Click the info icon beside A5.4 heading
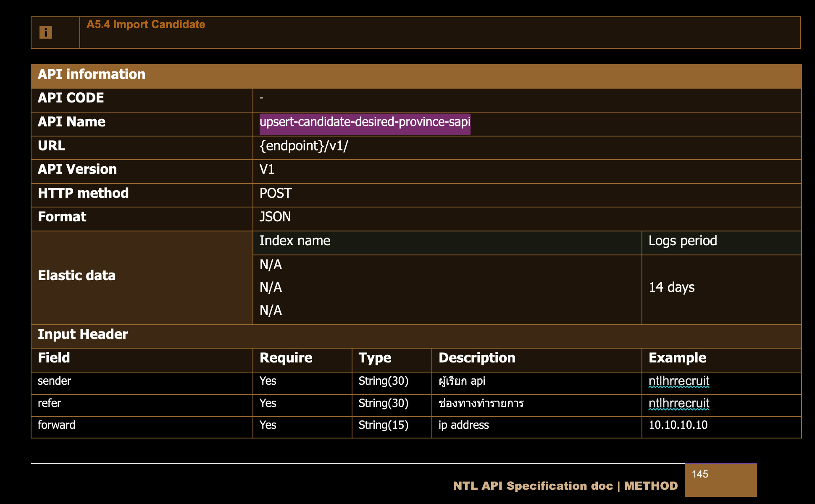 (x=45, y=32)
